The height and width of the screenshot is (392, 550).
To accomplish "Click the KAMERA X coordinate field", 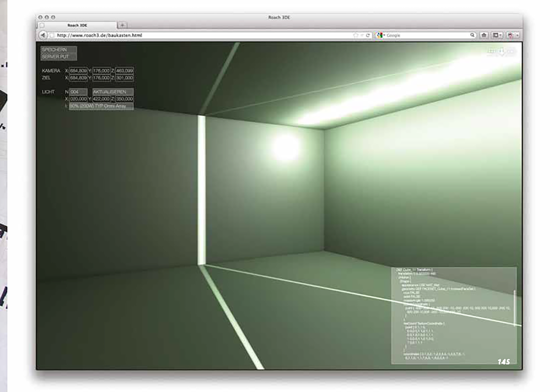I will point(78,71).
